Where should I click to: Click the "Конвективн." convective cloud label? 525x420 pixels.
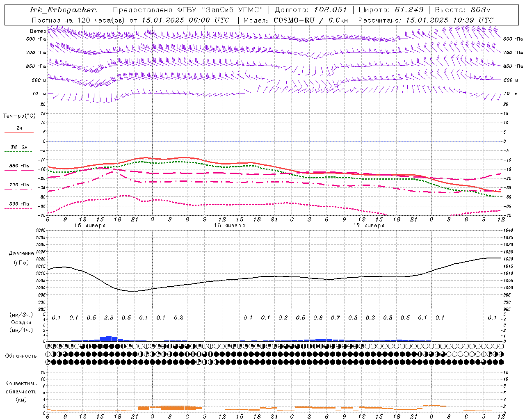(21, 383)
